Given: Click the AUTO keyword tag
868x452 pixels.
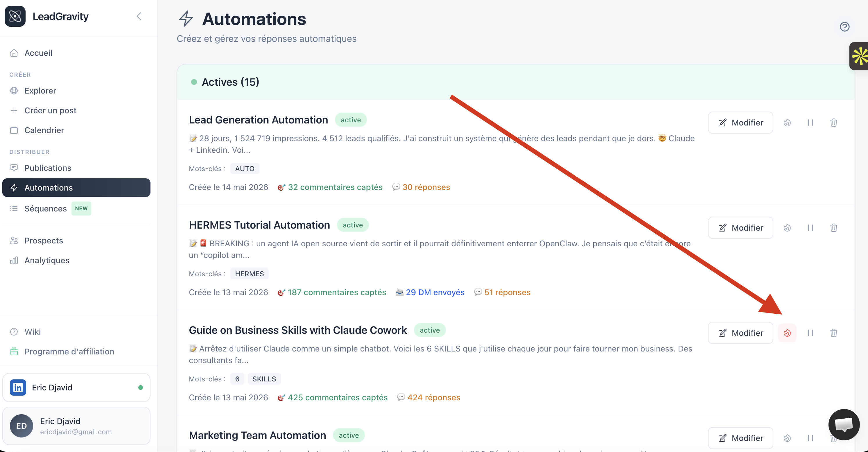Looking at the screenshot, I should point(245,168).
